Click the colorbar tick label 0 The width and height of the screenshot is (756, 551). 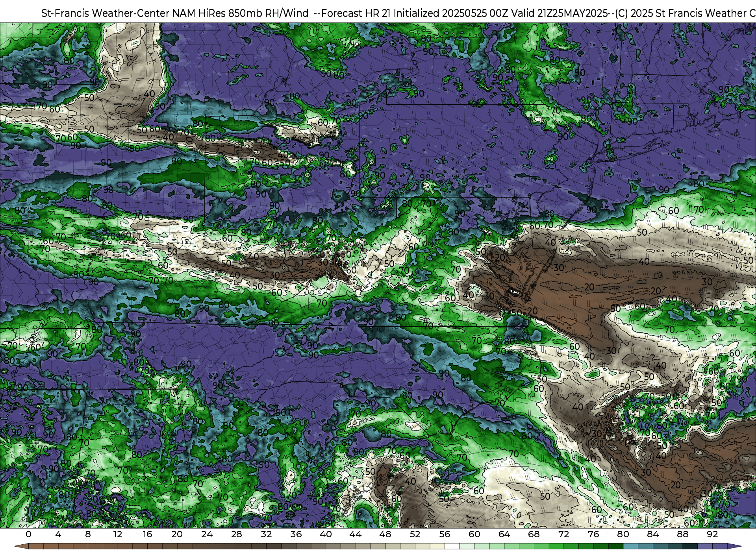tap(28, 534)
